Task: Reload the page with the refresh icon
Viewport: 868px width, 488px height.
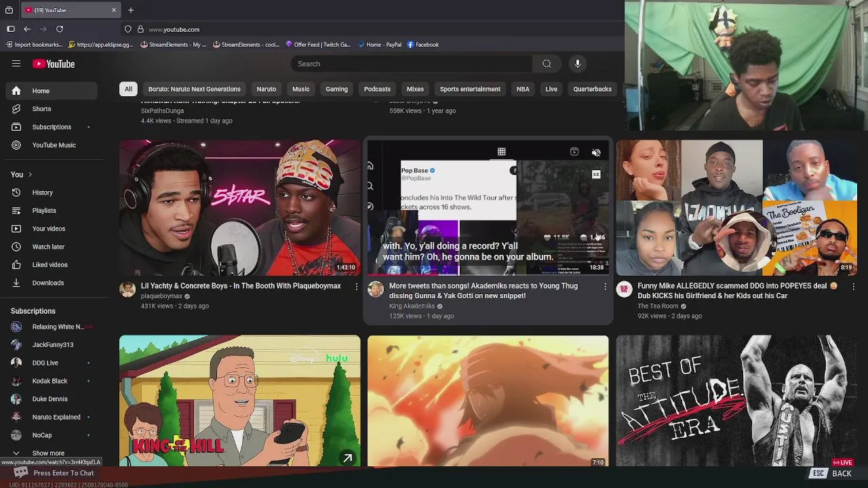Action: pos(60,29)
